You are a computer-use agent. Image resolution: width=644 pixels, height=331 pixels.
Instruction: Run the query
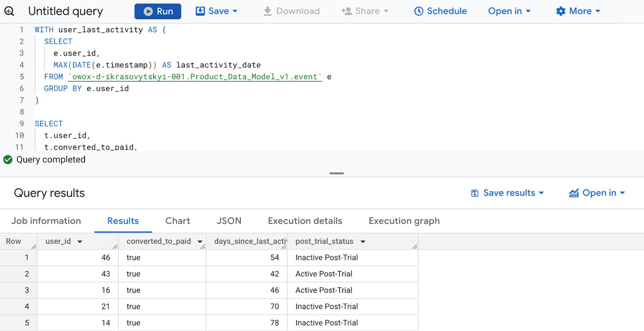point(157,11)
